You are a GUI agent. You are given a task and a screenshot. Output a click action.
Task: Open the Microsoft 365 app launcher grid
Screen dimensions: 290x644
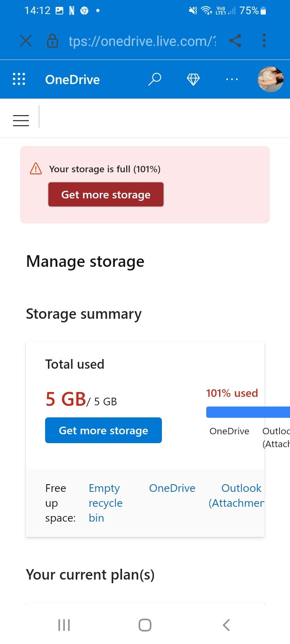[19, 79]
